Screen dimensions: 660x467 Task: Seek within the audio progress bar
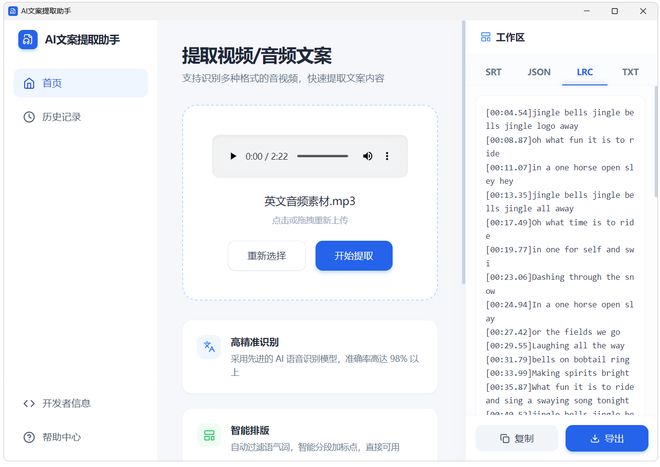pos(322,156)
